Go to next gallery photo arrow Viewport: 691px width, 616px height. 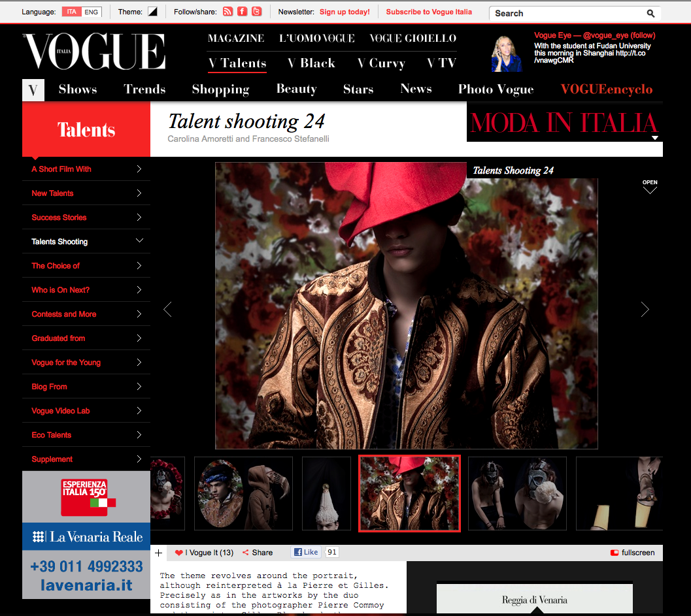(645, 310)
